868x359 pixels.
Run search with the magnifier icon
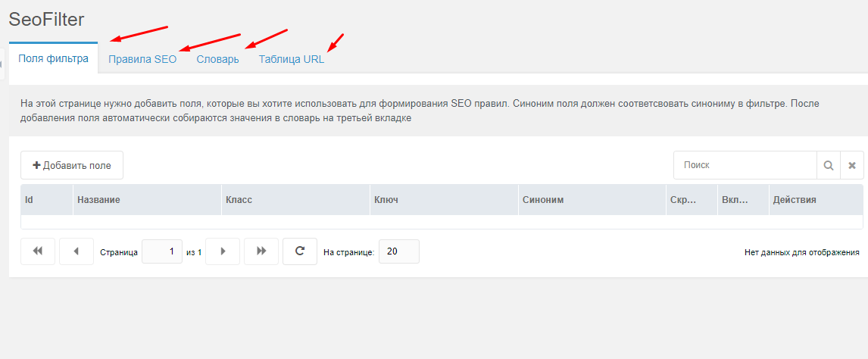coord(829,165)
